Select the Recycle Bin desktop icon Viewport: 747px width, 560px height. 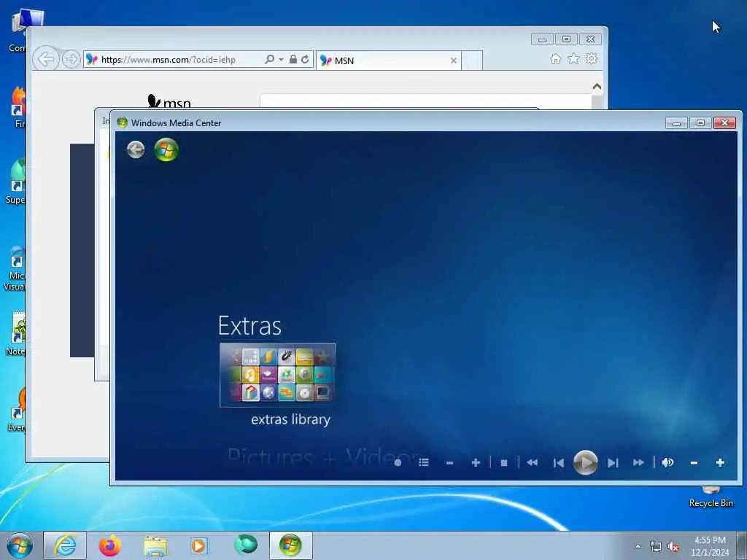711,497
